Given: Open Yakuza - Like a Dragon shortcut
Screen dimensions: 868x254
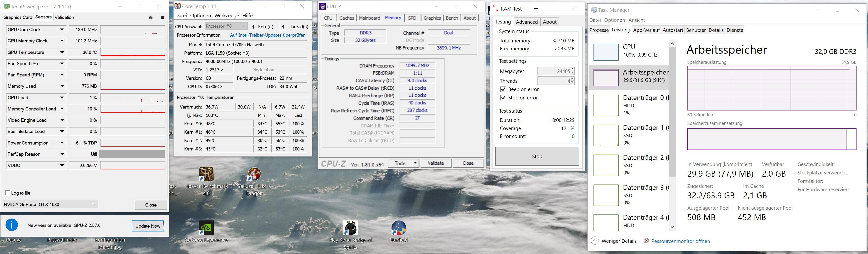Looking at the screenshot, I should 254,181.
